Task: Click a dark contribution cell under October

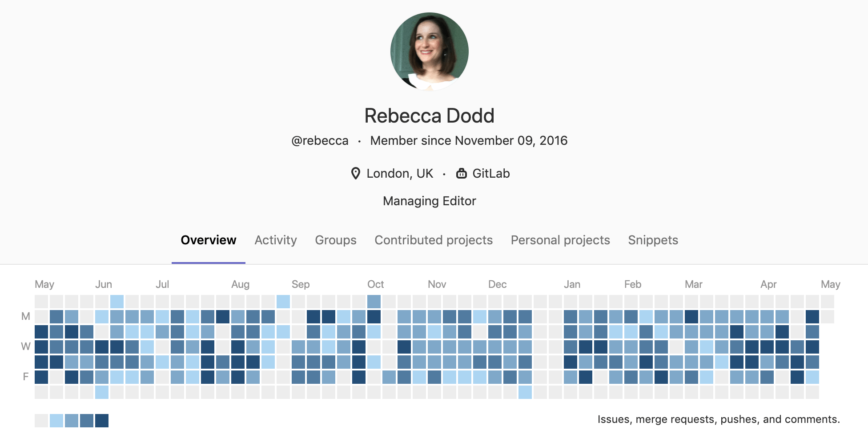Action: (375, 316)
